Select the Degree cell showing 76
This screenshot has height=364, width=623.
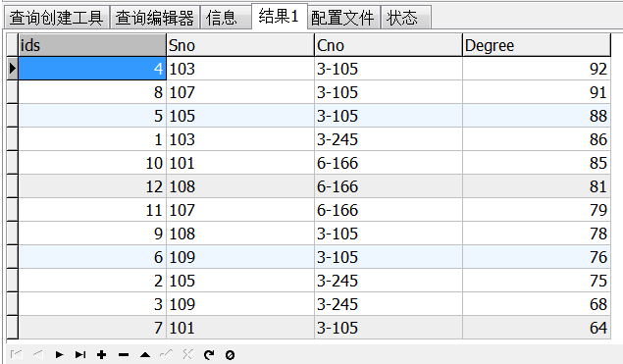click(537, 257)
